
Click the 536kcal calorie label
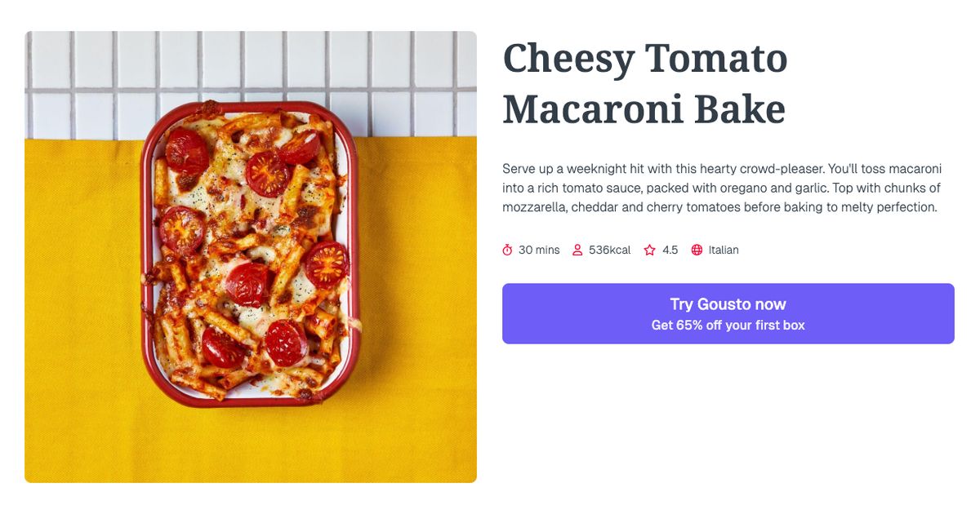pyautogui.click(x=609, y=250)
